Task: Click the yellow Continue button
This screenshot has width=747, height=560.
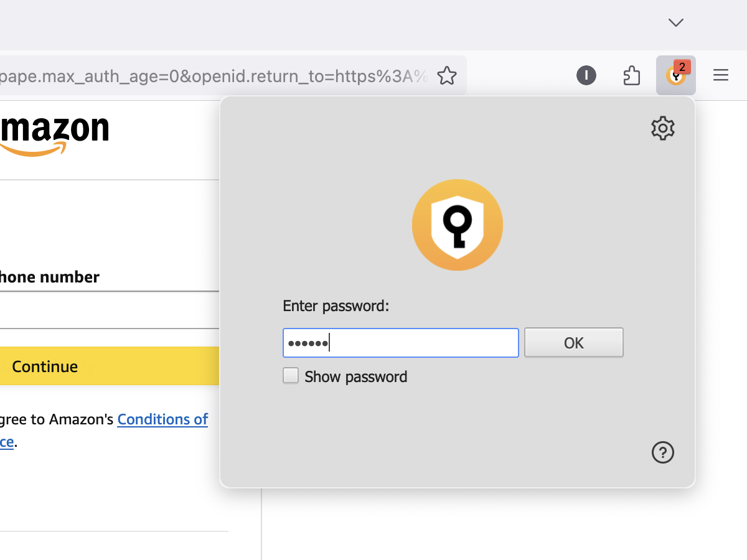Action: tap(110, 366)
